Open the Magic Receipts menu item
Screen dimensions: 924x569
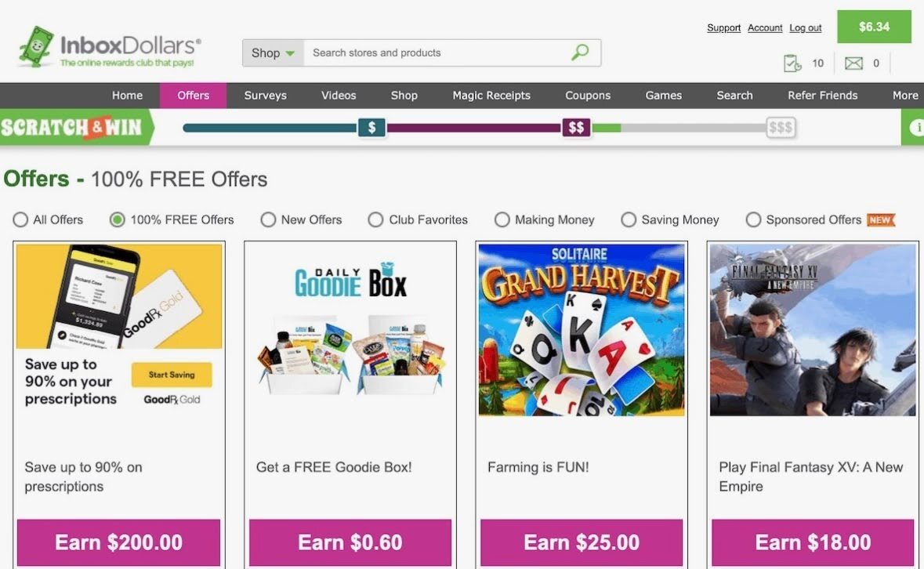[x=491, y=96]
